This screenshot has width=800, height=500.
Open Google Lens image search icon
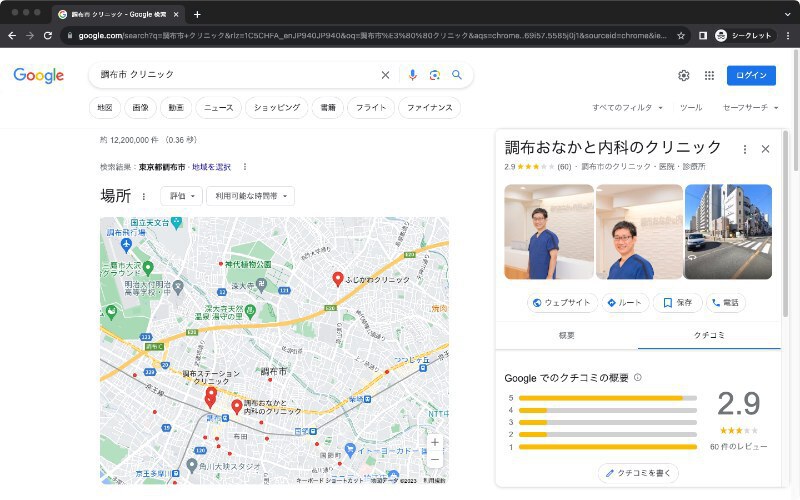pos(434,75)
